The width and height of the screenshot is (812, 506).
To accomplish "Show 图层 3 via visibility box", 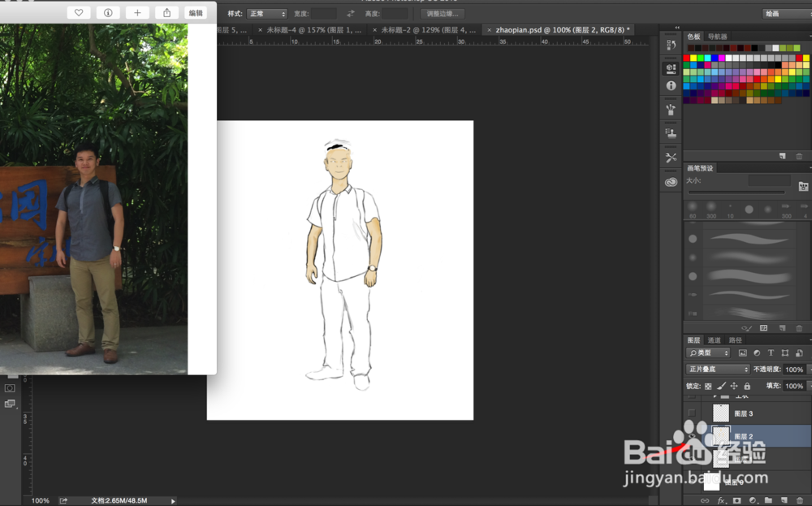I will click(x=692, y=413).
